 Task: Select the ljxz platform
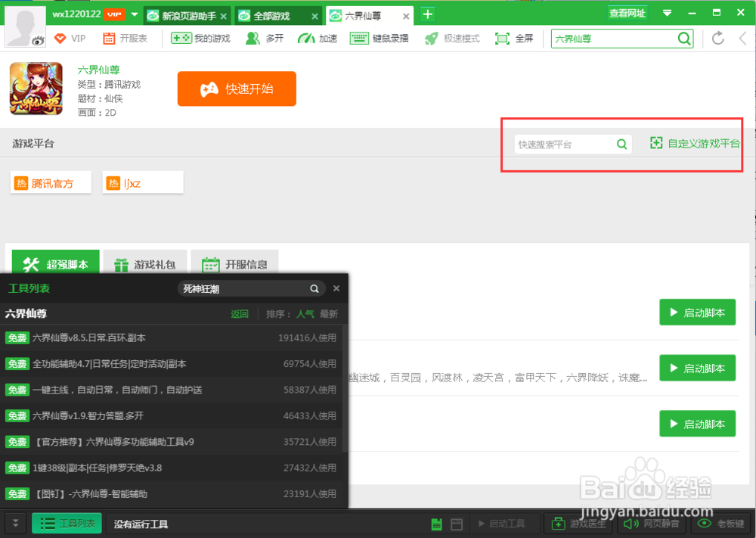point(143,183)
